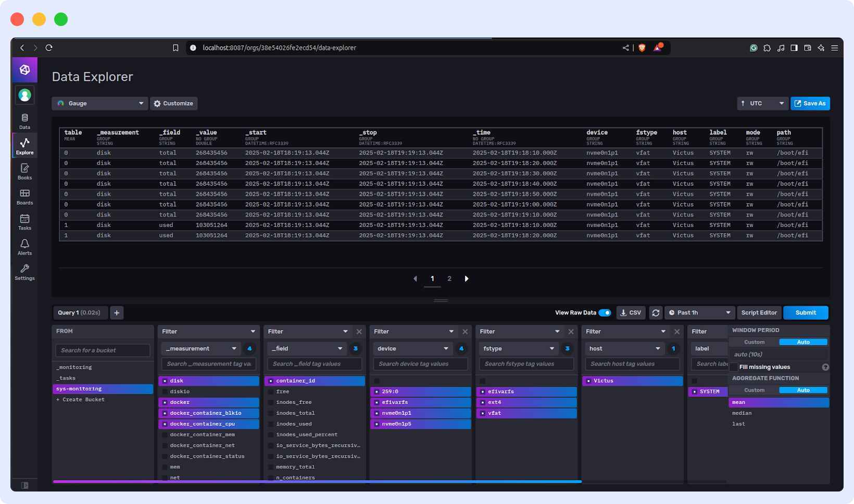Select the sys-monitoring bucket
This screenshot has height=504, width=854.
tap(79, 388)
